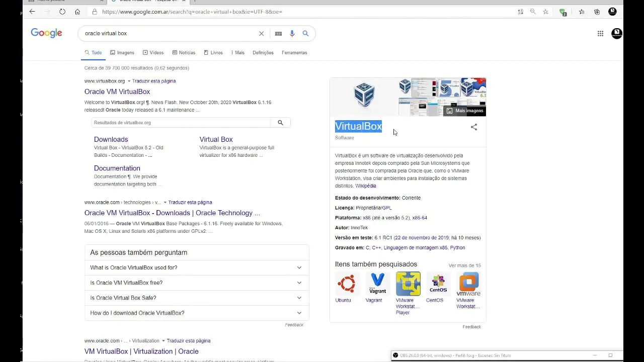
Task: Go back using the browser back arrow
Action: click(32, 12)
